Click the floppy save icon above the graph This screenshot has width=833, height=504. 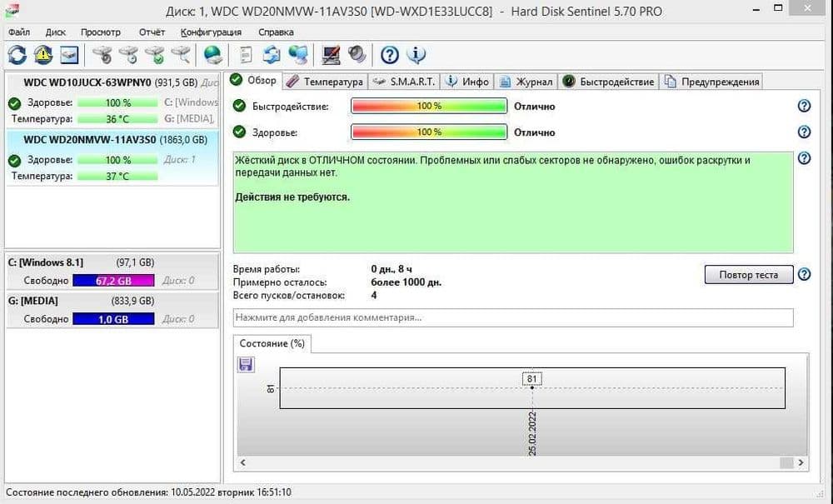(246, 364)
